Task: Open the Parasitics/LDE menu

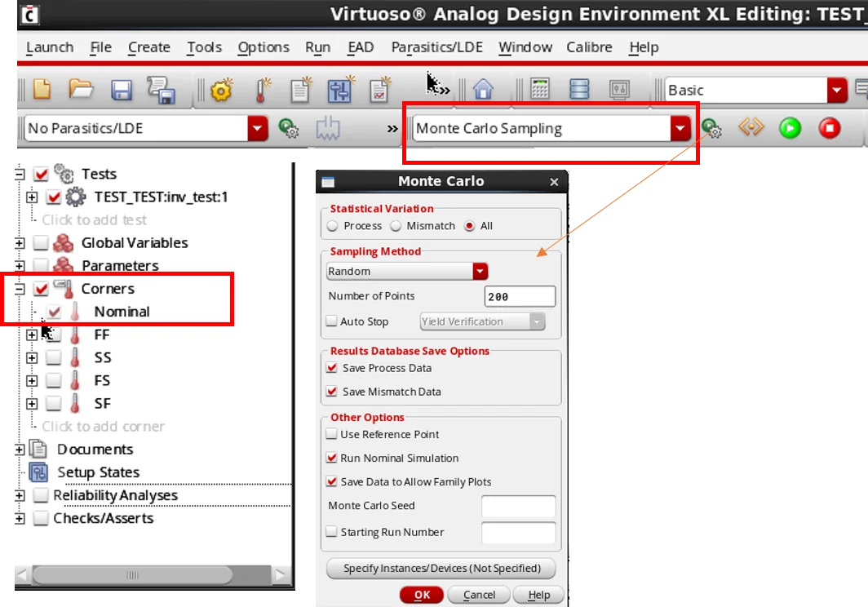Action: tap(436, 47)
